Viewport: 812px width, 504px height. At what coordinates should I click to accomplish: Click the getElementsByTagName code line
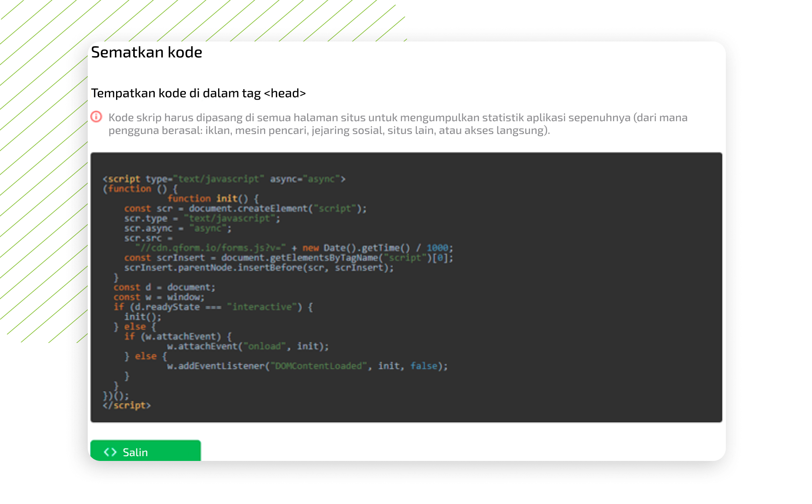click(288, 258)
